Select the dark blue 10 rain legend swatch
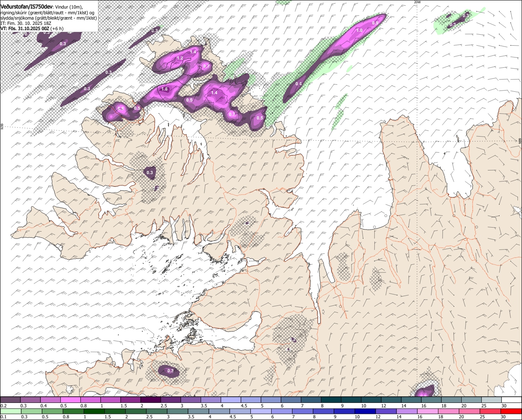 coord(364,411)
